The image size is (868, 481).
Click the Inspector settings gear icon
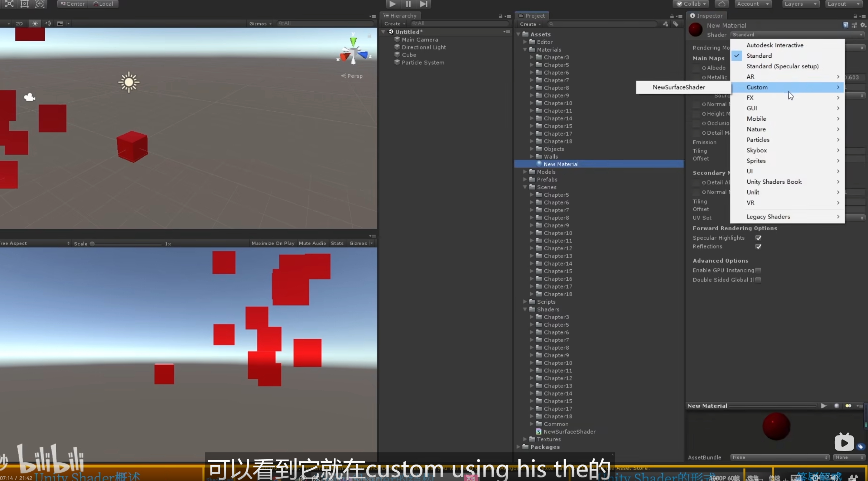(863, 25)
